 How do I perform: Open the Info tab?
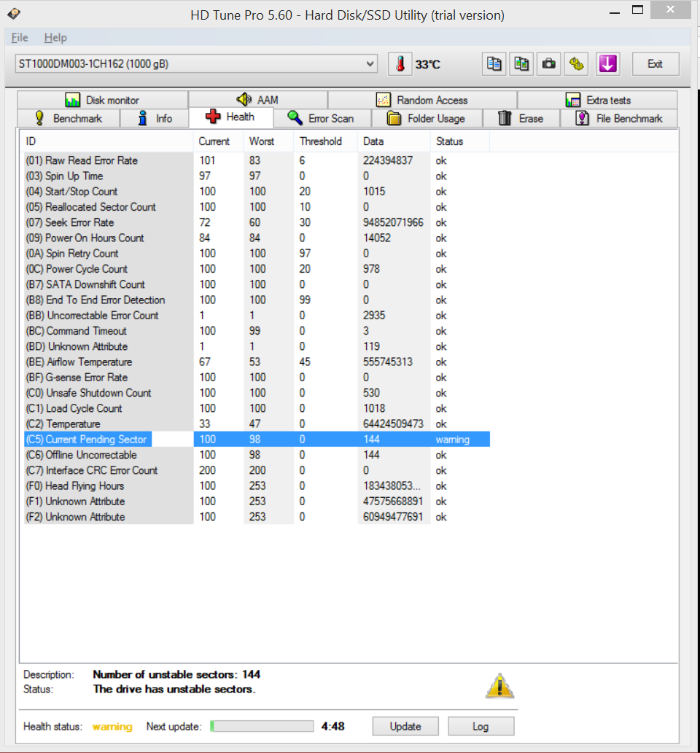click(155, 118)
